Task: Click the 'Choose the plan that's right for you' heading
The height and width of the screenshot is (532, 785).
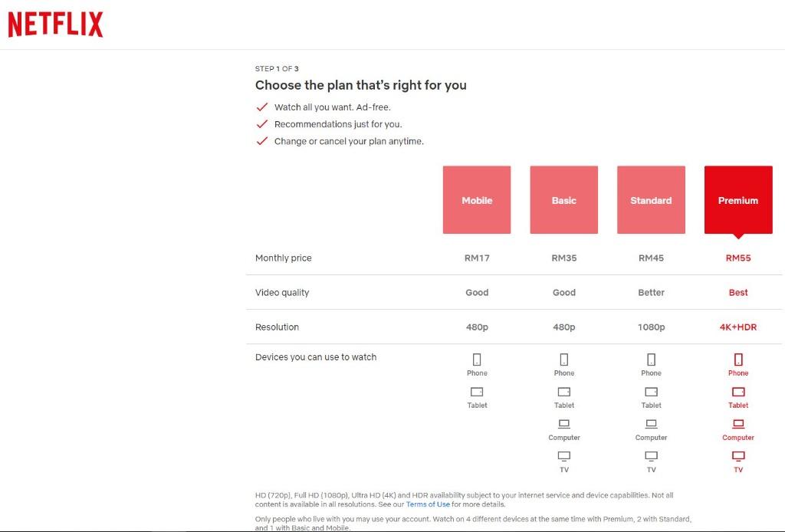Action: click(x=360, y=85)
